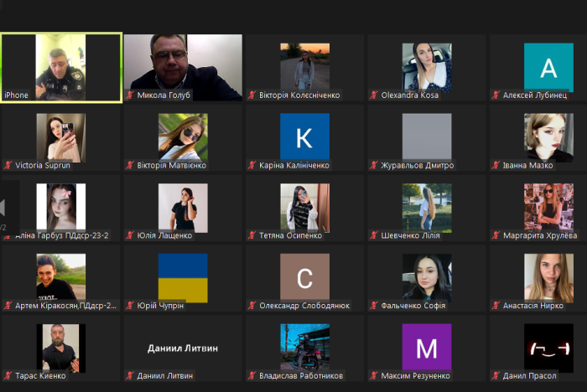The image size is (587, 392).
Task: Click the Даниил Литвин name-only tile
Action: (183, 347)
